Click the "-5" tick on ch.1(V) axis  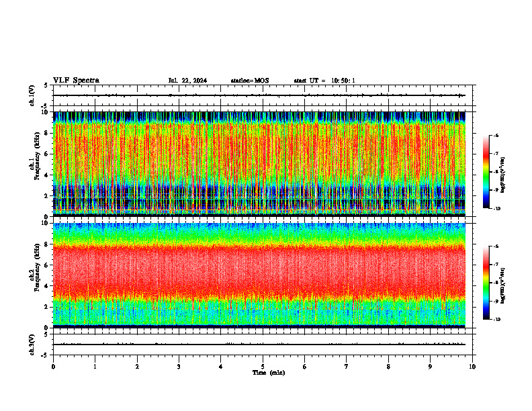click(x=45, y=106)
